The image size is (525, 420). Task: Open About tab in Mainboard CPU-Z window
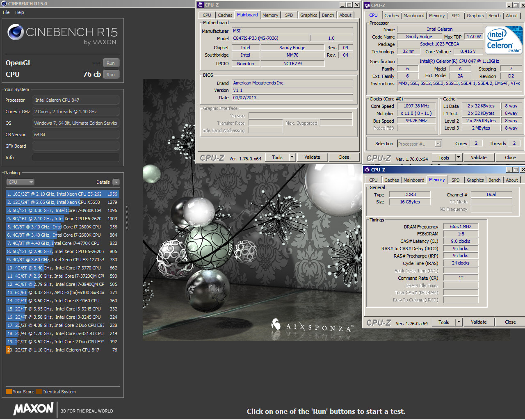pos(345,15)
